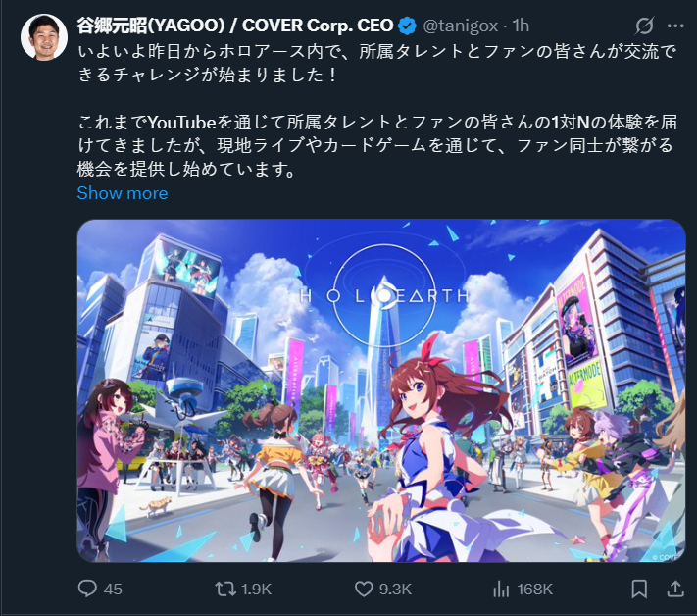
Task: Click the 1.9K reposts count
Action: coord(256,589)
